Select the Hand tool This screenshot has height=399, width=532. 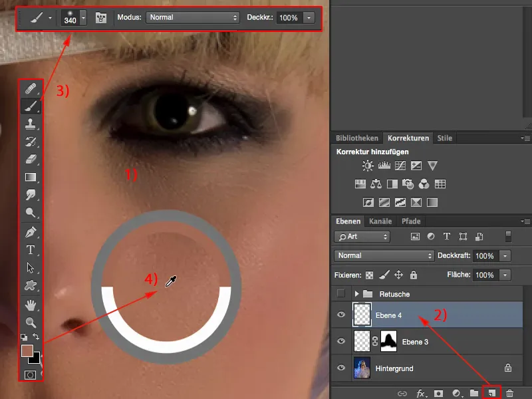tap(31, 305)
